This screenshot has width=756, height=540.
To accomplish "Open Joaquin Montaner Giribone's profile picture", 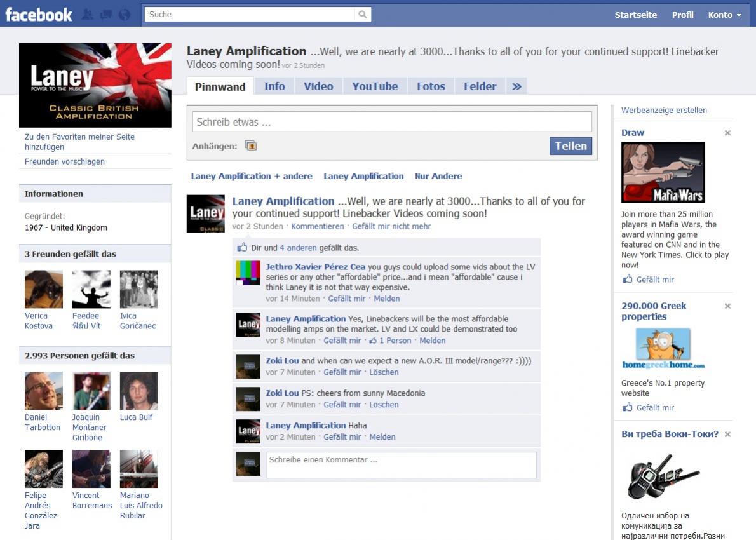I will tap(91, 391).
